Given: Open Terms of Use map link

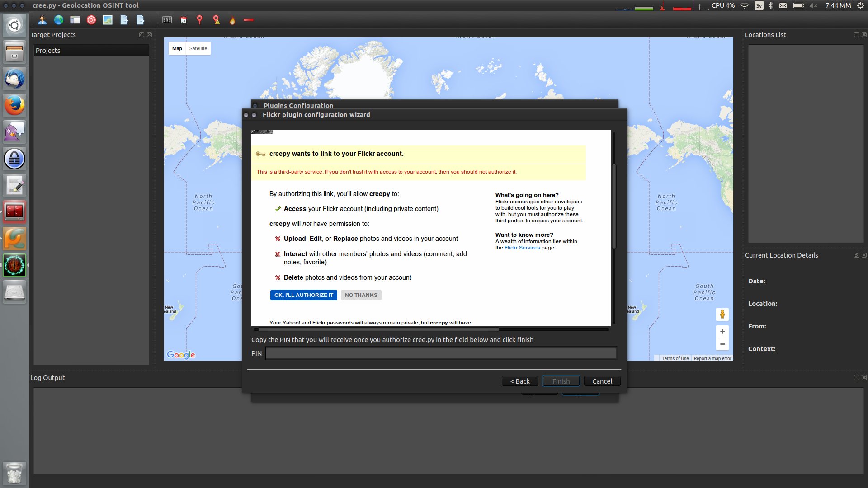Looking at the screenshot, I should point(675,358).
